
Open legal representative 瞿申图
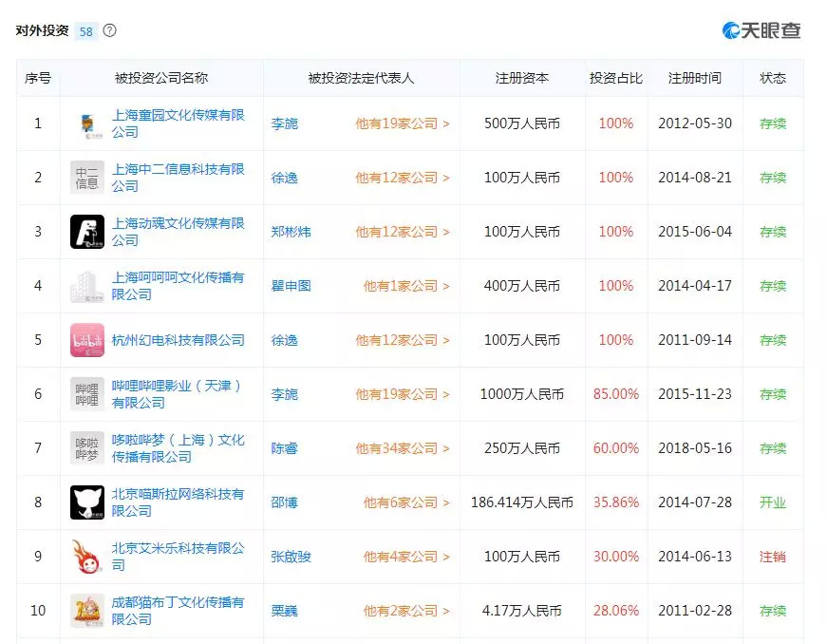291,286
